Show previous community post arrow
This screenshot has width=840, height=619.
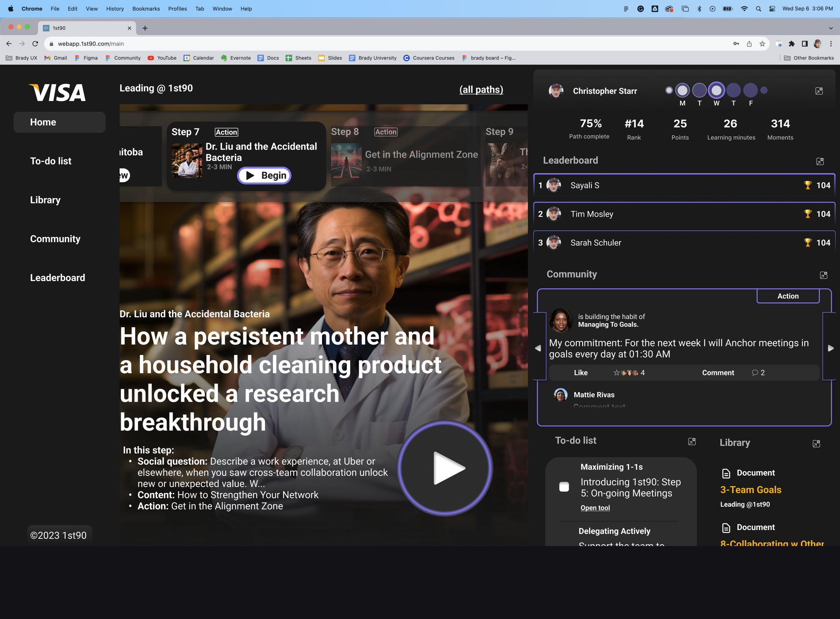coord(538,348)
